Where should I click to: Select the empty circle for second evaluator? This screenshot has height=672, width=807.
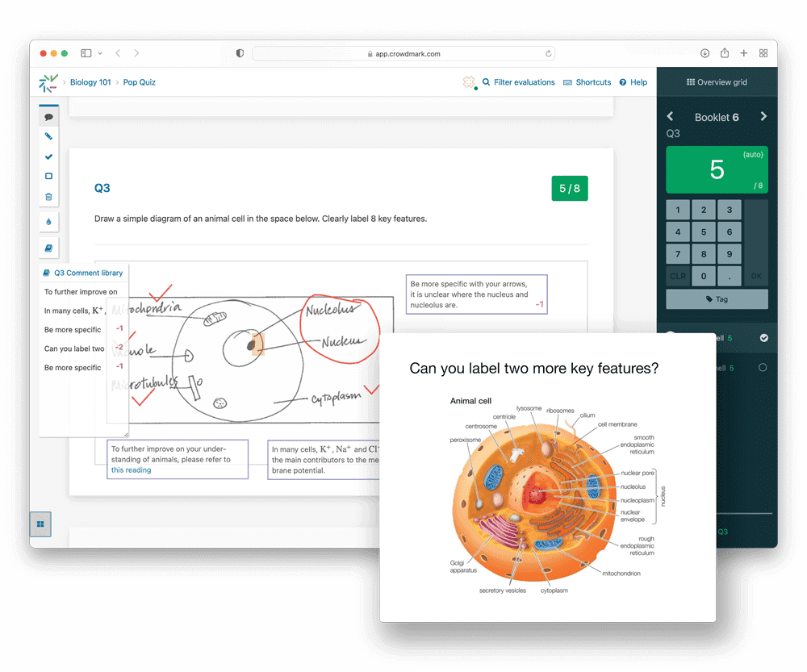pyautogui.click(x=763, y=368)
